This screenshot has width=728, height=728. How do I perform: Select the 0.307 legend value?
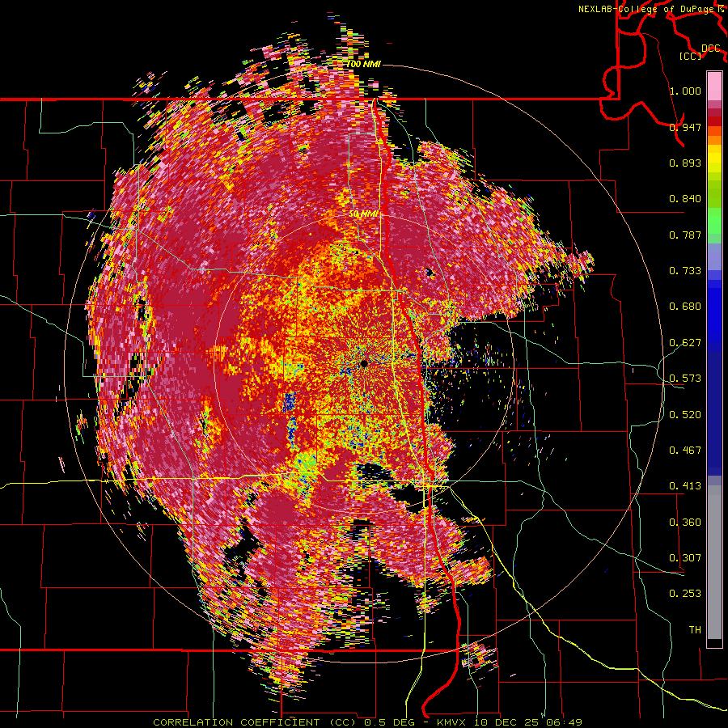[x=685, y=557]
